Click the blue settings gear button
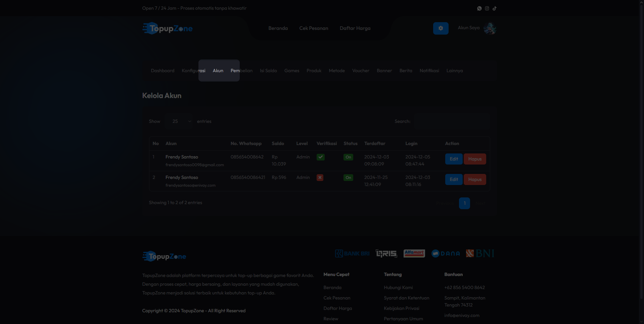 [441, 29]
